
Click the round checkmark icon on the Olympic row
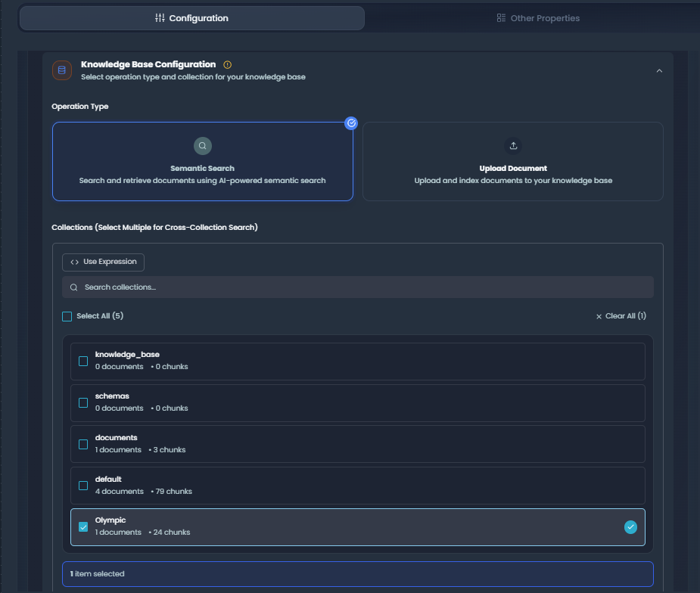pyautogui.click(x=630, y=527)
